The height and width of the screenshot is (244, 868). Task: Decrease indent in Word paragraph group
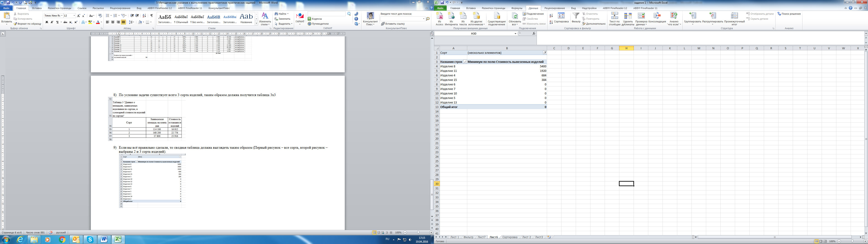[132, 16]
